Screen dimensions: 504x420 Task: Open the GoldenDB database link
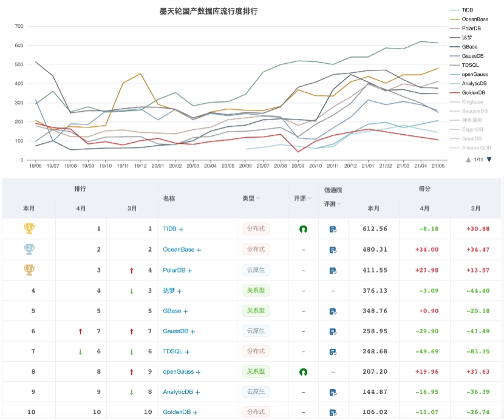(177, 412)
